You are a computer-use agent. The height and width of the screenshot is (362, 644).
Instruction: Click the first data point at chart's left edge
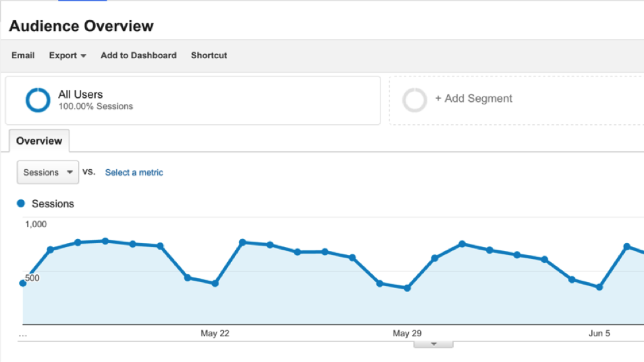23,283
